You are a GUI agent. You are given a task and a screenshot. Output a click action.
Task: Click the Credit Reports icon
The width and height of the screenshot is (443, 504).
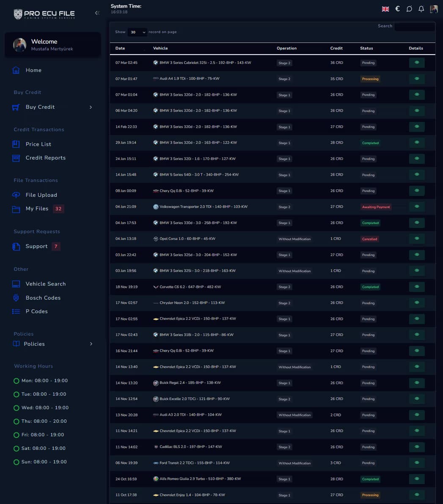point(16,157)
